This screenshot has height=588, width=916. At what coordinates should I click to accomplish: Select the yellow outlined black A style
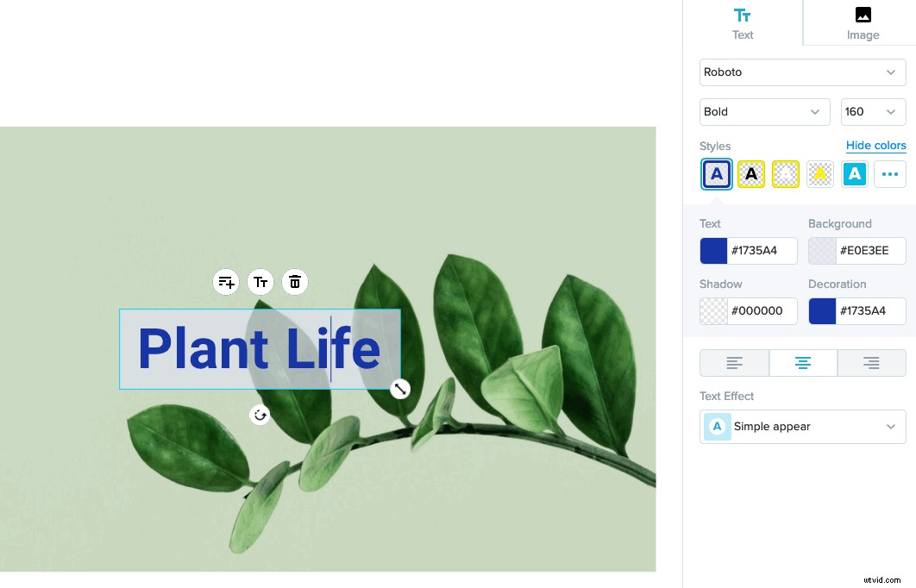[751, 174]
